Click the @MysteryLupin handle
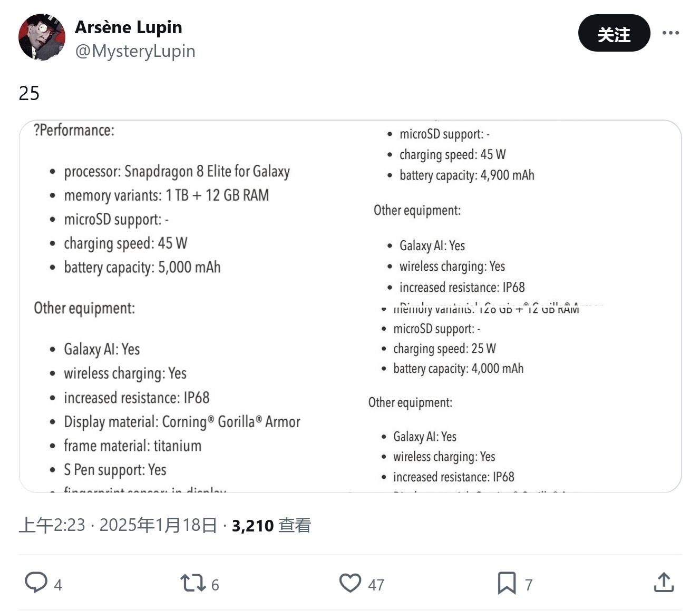This screenshot has width=700, height=611. 135,51
